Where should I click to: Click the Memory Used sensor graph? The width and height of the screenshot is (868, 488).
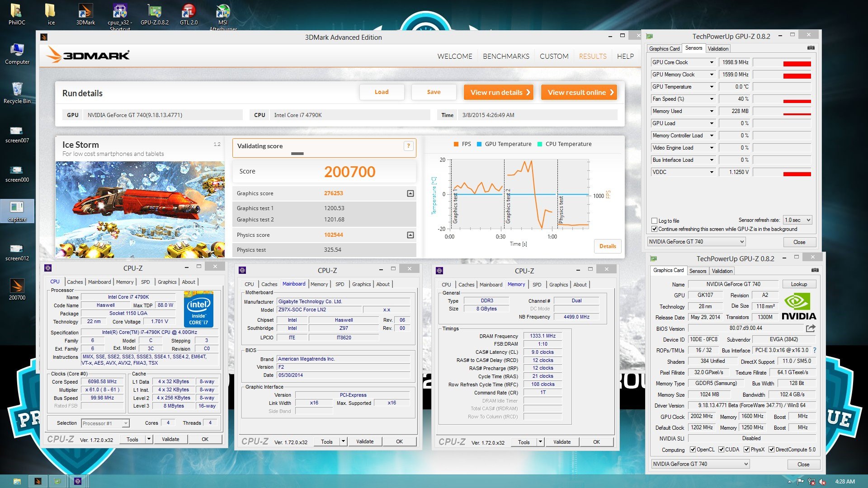[x=782, y=111]
